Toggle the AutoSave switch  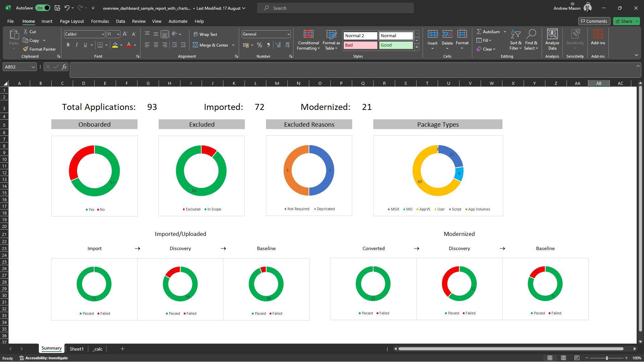[x=43, y=8]
